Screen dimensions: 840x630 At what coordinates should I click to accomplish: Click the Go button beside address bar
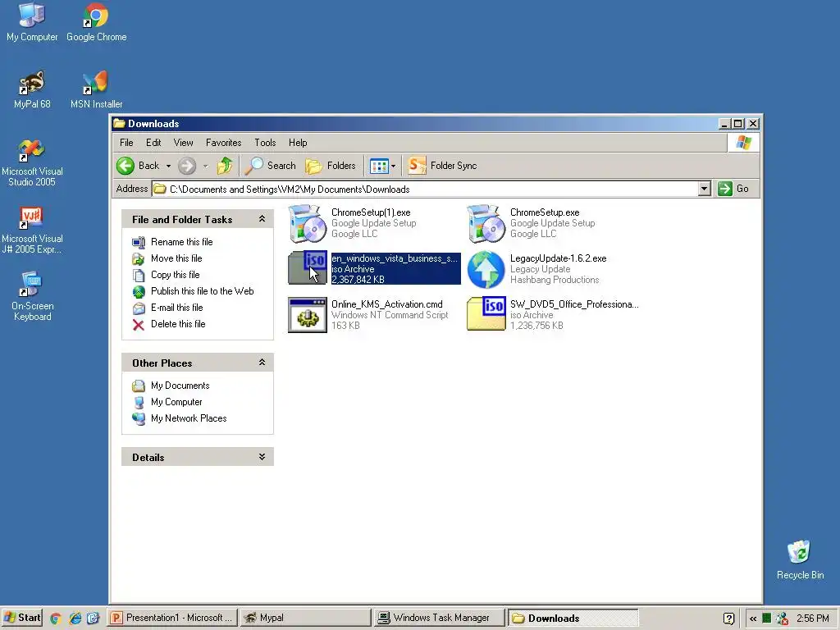(734, 189)
